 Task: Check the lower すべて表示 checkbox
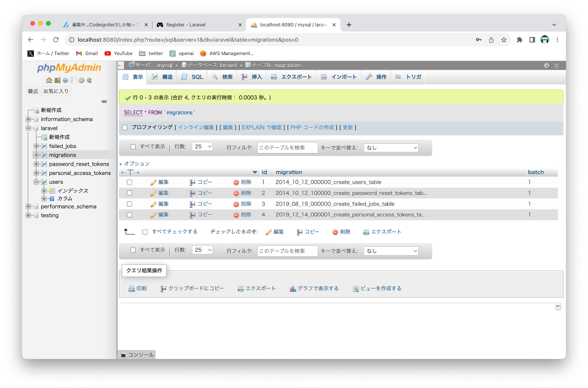[x=133, y=250]
